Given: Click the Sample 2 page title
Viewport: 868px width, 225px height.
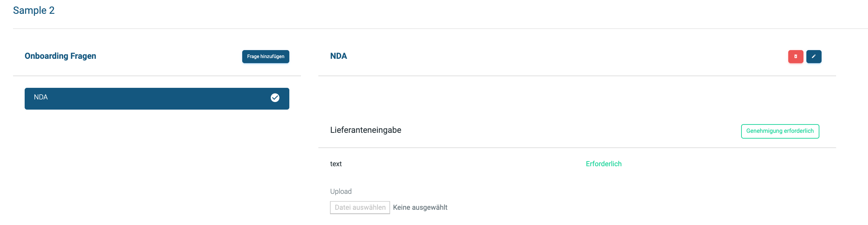Looking at the screenshot, I should (x=34, y=10).
